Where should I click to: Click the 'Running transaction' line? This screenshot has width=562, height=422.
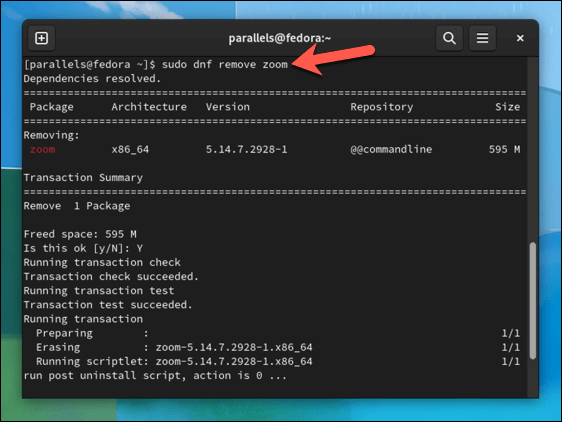tap(83, 319)
